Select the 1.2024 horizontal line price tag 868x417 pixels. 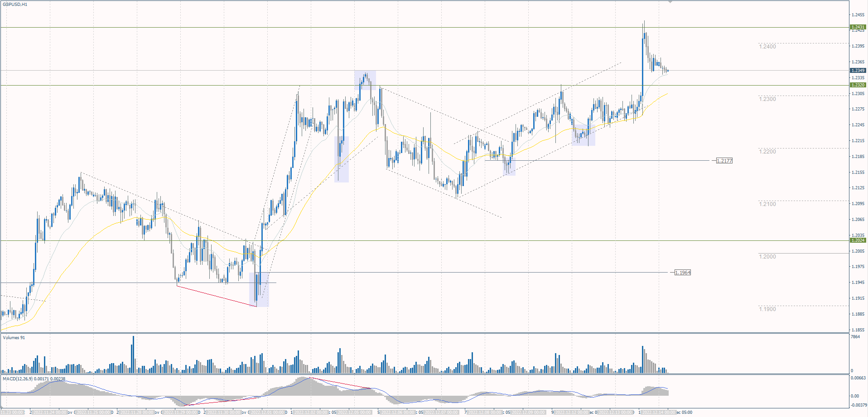(x=858, y=240)
